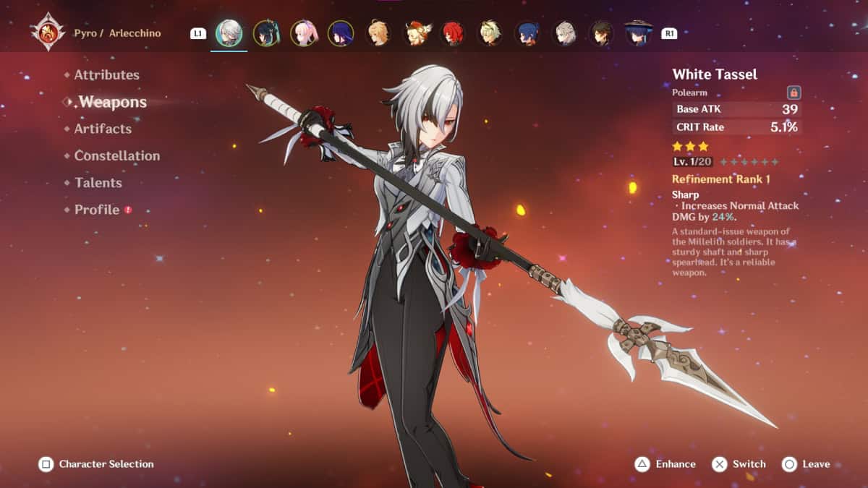This screenshot has height=488, width=868.
Task: Select the selected Arlecchino portrait icon
Action: pyautogui.click(x=229, y=33)
